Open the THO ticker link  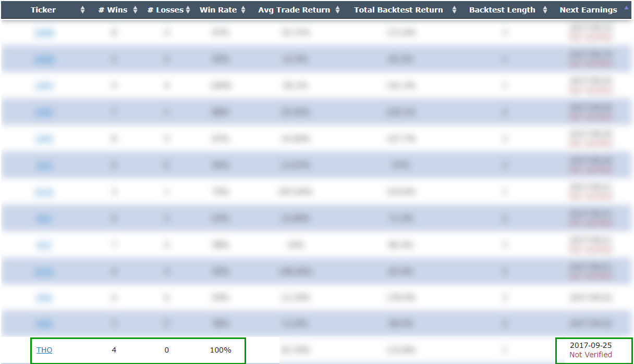[44, 350]
